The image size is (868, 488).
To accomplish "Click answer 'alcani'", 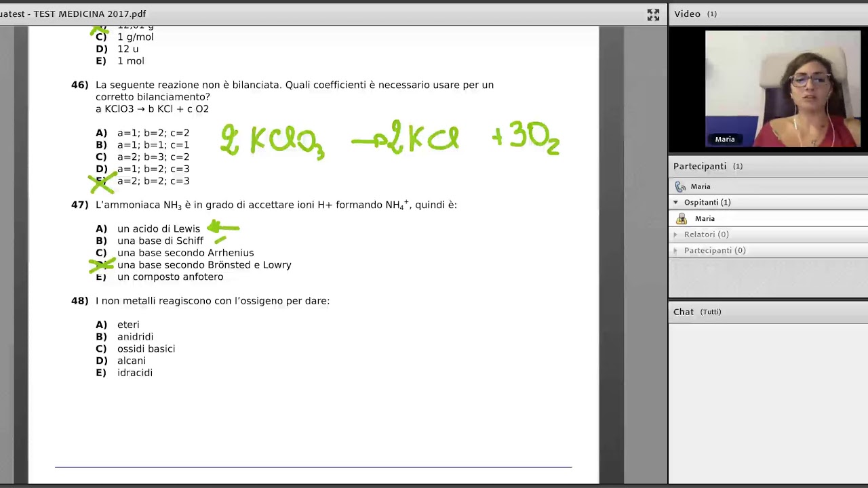I will tap(132, 361).
